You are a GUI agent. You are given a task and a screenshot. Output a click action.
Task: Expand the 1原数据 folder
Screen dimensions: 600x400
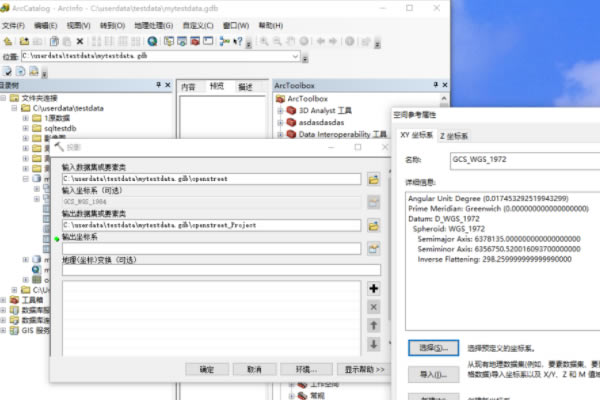pyautogui.click(x=26, y=118)
